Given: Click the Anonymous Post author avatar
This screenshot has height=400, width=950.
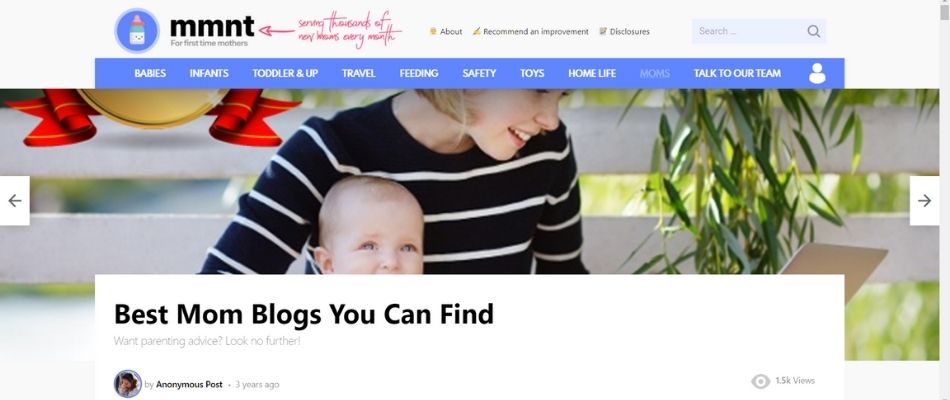Looking at the screenshot, I should [128, 384].
